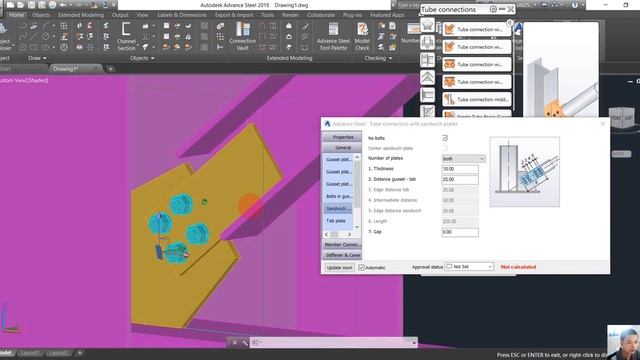This screenshot has height=360, width=640.
Task: Select the third Tube connection entry
Action: pos(477,64)
